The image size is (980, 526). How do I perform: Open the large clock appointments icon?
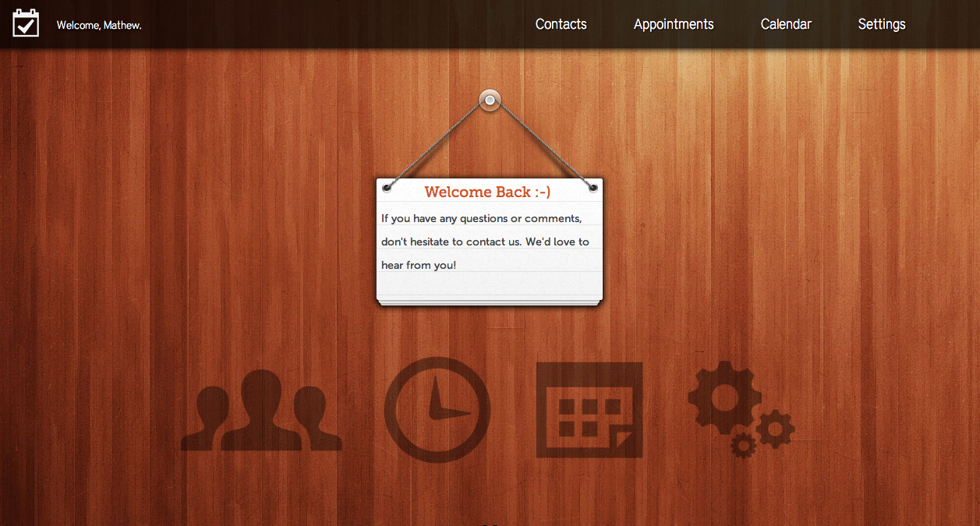click(437, 410)
